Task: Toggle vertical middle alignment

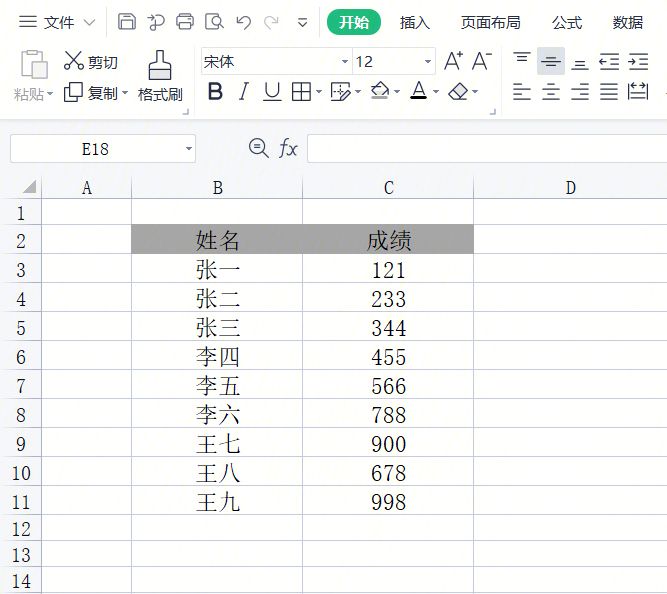Action: point(551,61)
